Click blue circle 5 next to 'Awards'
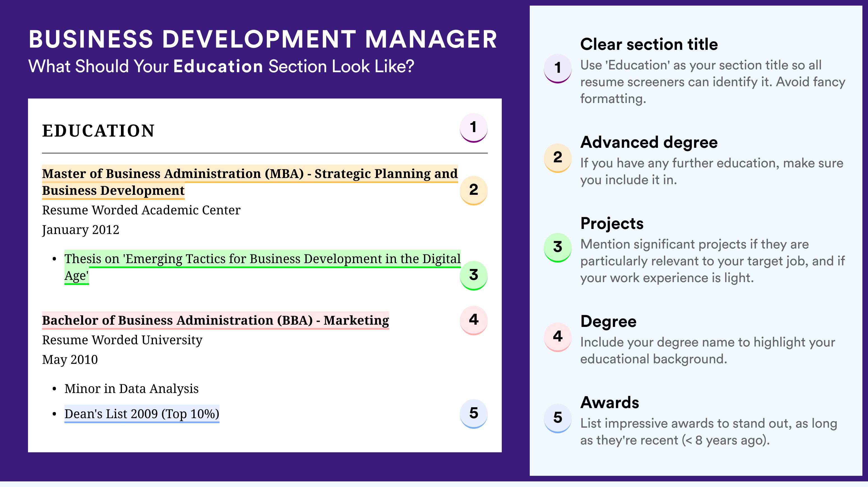868x487 pixels. pyautogui.click(x=558, y=419)
